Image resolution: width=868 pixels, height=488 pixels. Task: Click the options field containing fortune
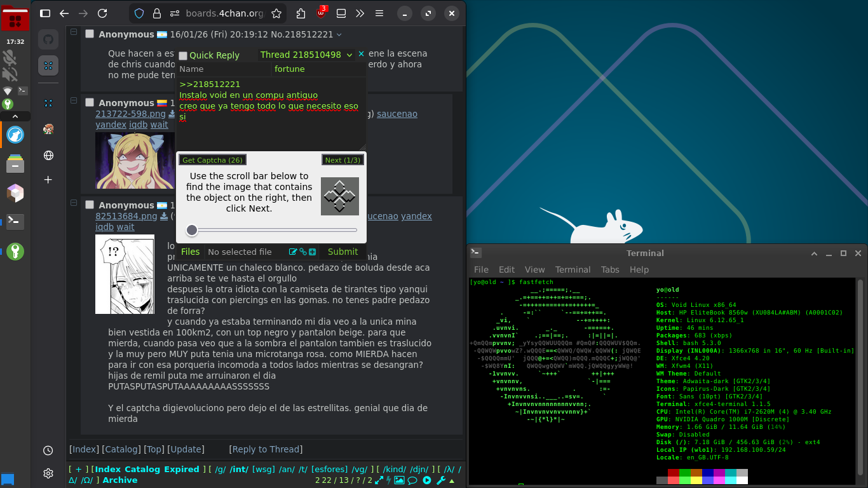[x=319, y=69]
